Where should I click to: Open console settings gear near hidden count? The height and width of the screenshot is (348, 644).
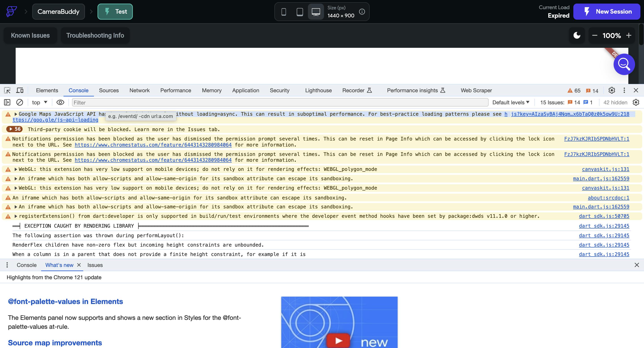pyautogui.click(x=636, y=102)
